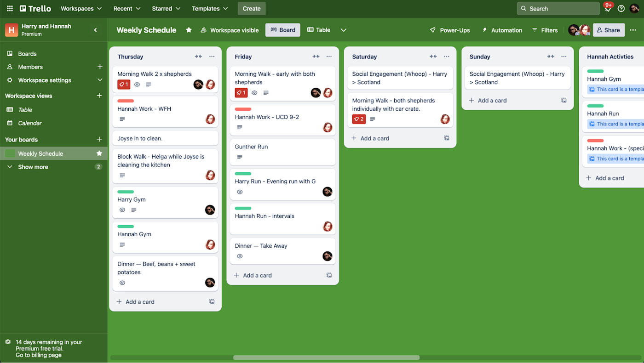Image resolution: width=644 pixels, height=363 pixels.
Task: Open the Friday list actions menu
Action: (329, 57)
